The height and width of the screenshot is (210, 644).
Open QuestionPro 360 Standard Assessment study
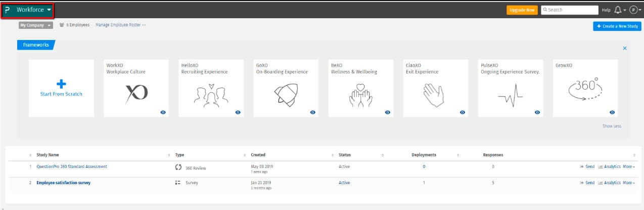72,166
